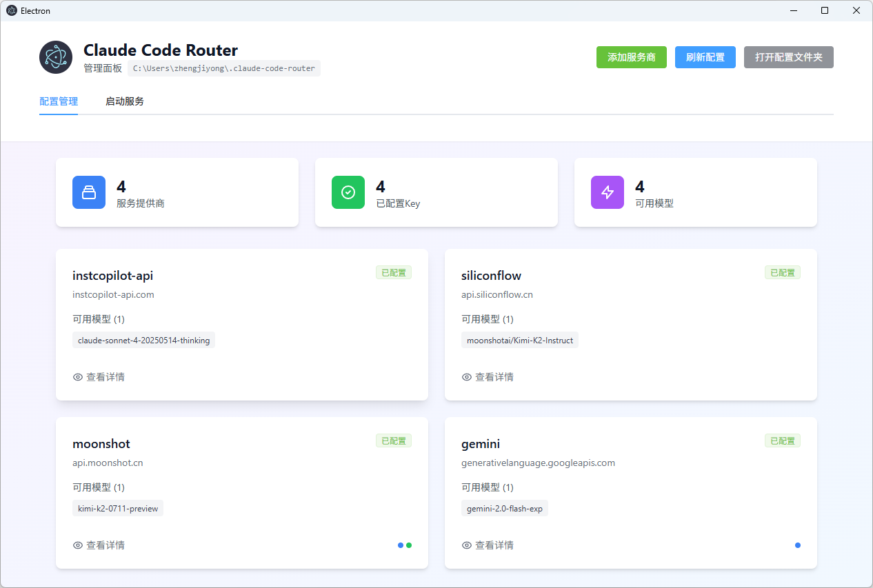
Task: Click the blue 刷新配置 button
Action: [x=705, y=57]
